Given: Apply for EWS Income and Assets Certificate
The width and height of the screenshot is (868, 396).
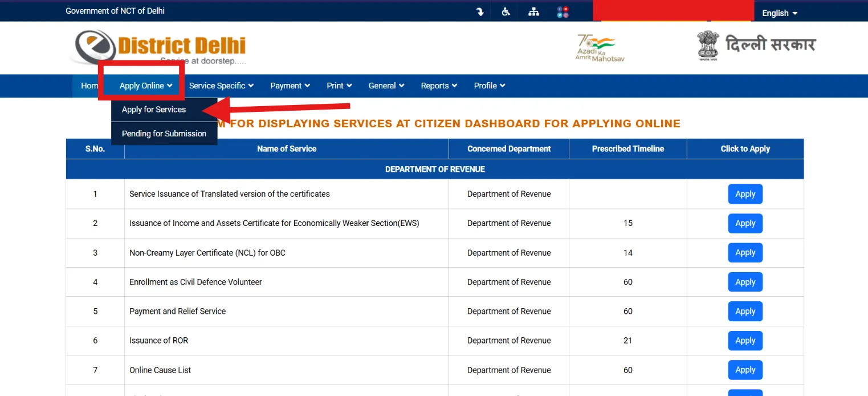Looking at the screenshot, I should 745,223.
